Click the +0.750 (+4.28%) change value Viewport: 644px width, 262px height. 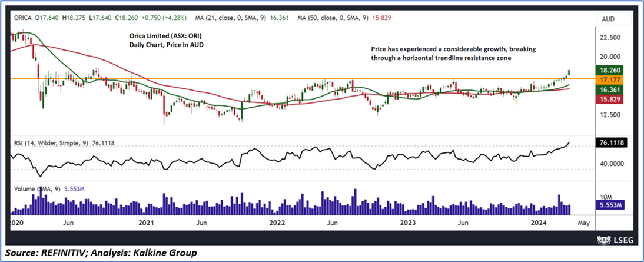pyautogui.click(x=165, y=18)
